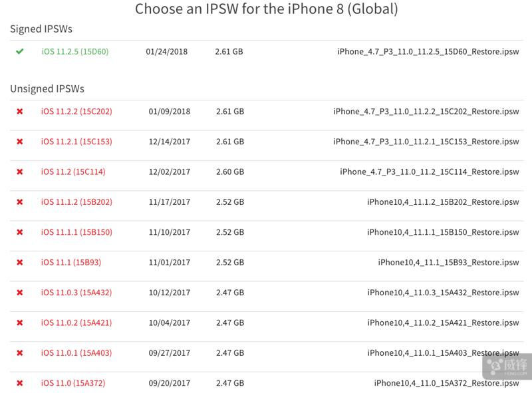The width and height of the screenshot is (532, 393).
Task: Choose the iOS 11.0.2 (15A421) link
Action: point(76,323)
